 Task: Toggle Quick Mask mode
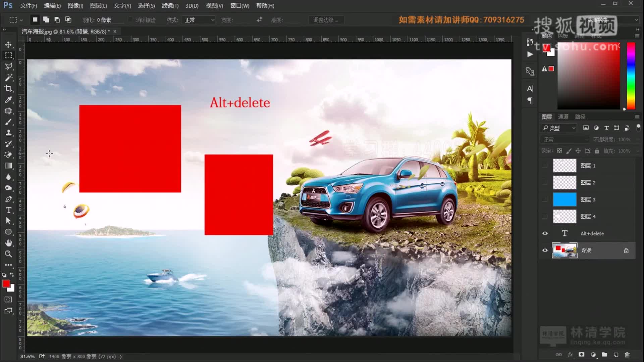click(8, 300)
